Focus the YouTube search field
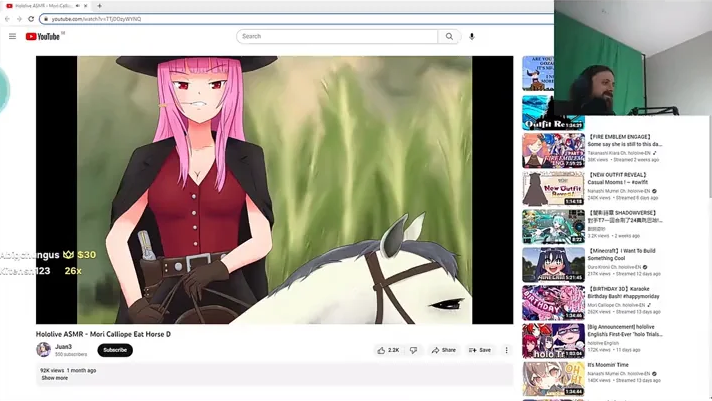This screenshot has width=712, height=401. pos(337,36)
